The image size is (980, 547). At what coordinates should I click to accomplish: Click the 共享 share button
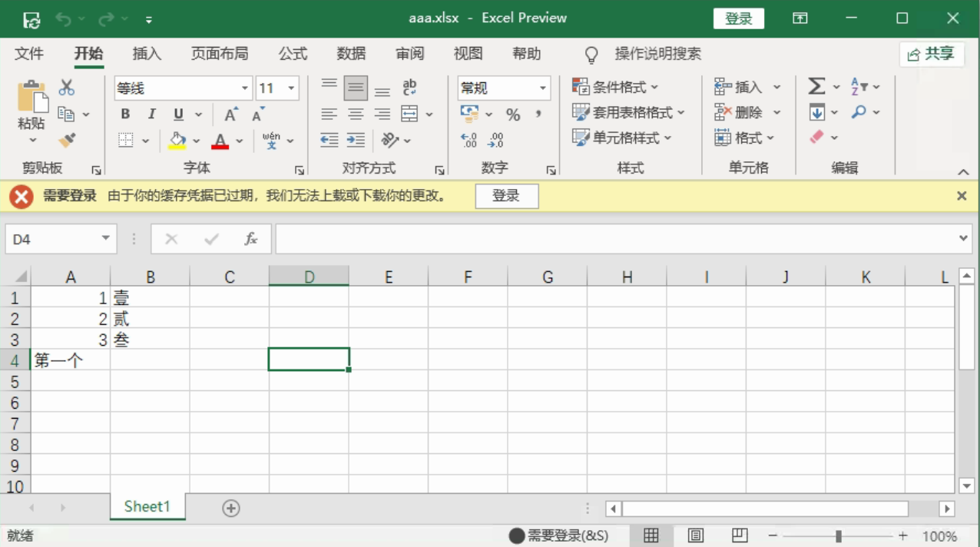[932, 54]
